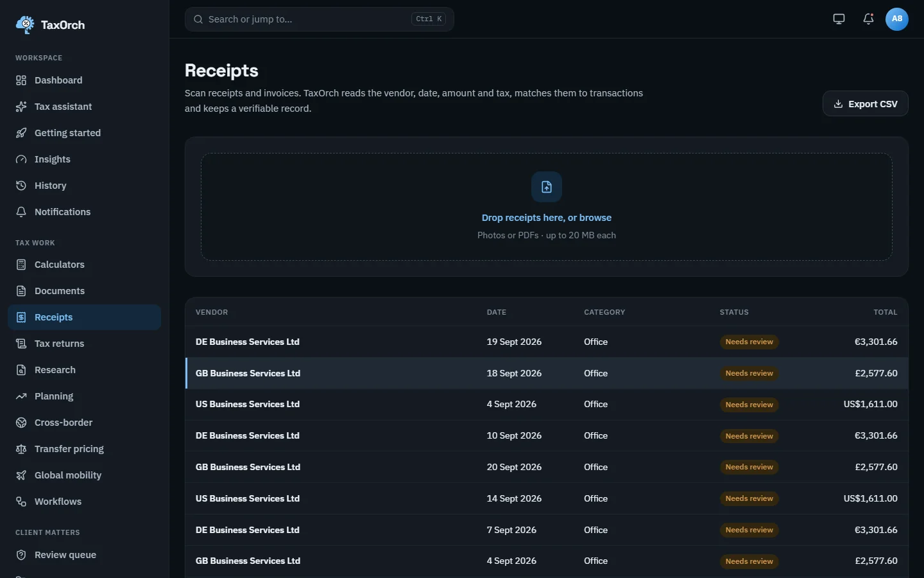Click the '20 Sept 2026' date cell
924x578 pixels.
point(514,467)
